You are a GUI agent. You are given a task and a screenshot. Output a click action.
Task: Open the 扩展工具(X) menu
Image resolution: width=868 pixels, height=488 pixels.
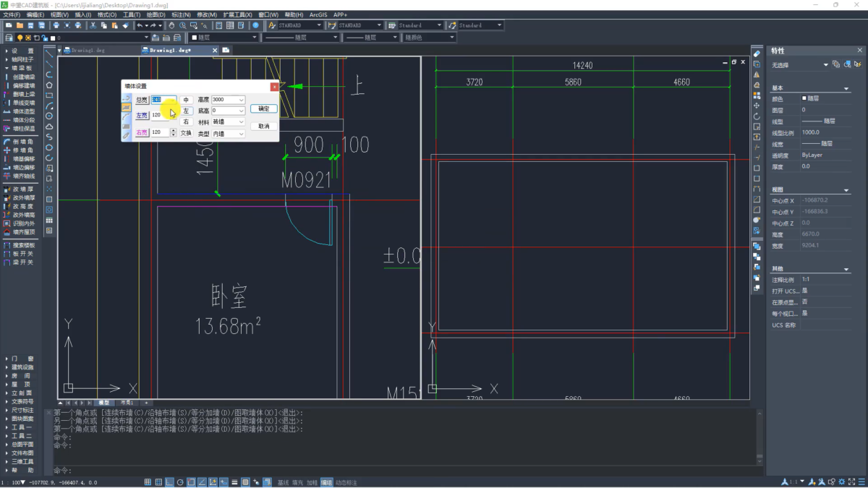(x=238, y=14)
